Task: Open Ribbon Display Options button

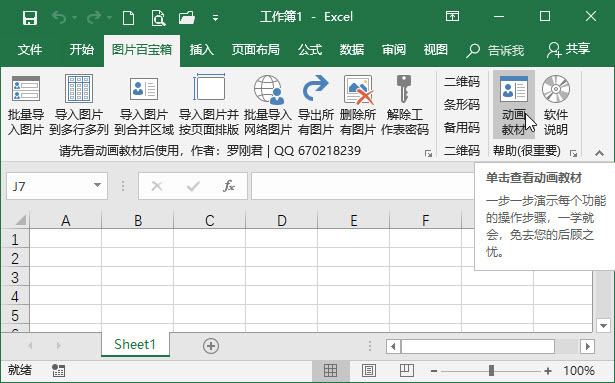Action: click(x=452, y=16)
